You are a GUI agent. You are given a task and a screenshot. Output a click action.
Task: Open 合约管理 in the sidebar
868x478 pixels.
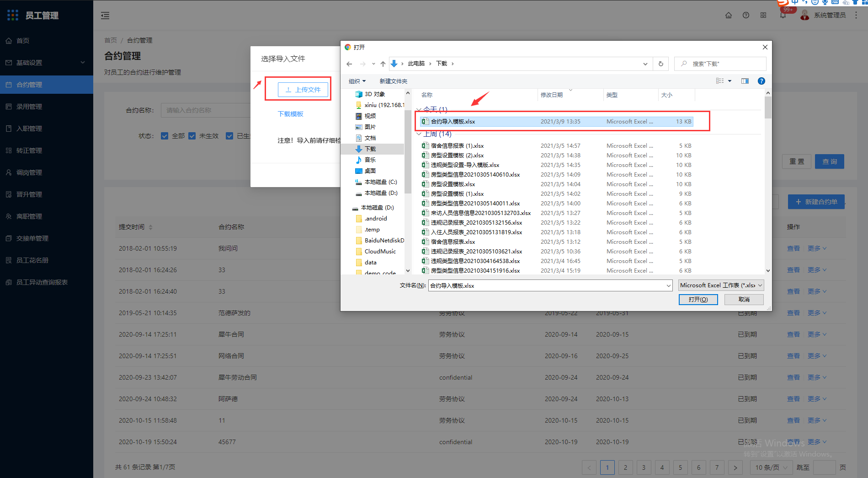[47, 85]
